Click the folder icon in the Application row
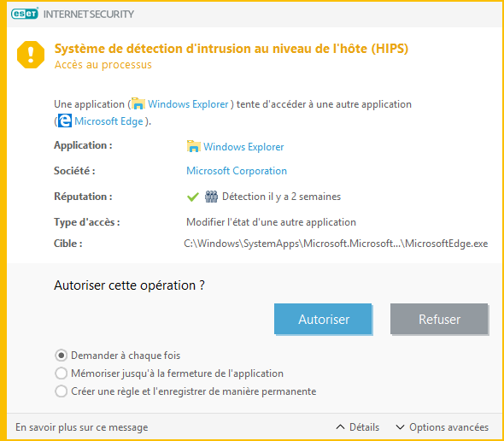Viewport: 504px width, 441px height. pos(194,146)
